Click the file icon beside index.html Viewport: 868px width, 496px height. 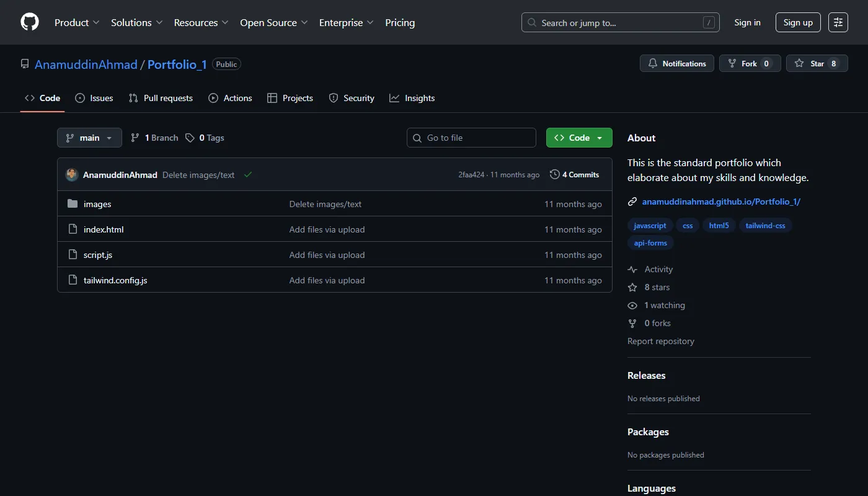[x=73, y=229]
